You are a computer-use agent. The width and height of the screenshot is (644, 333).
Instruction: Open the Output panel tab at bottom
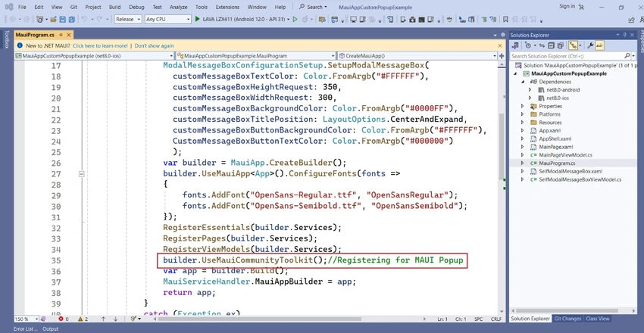[x=51, y=329]
